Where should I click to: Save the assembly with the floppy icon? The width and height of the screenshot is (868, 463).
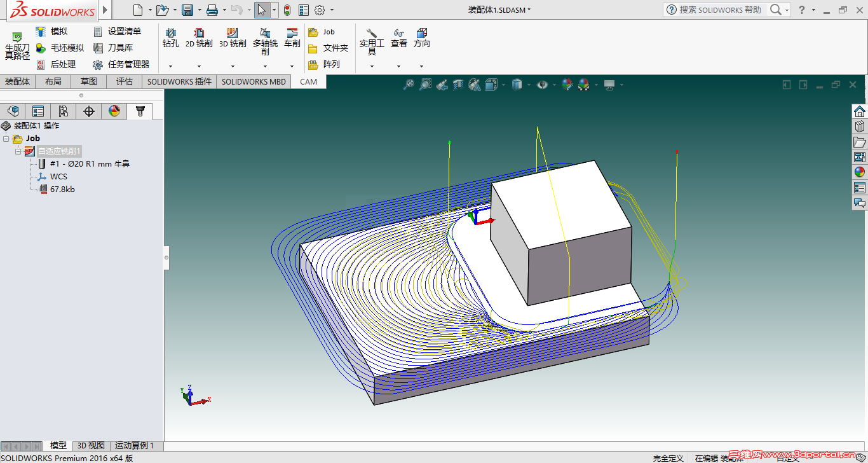click(x=187, y=10)
